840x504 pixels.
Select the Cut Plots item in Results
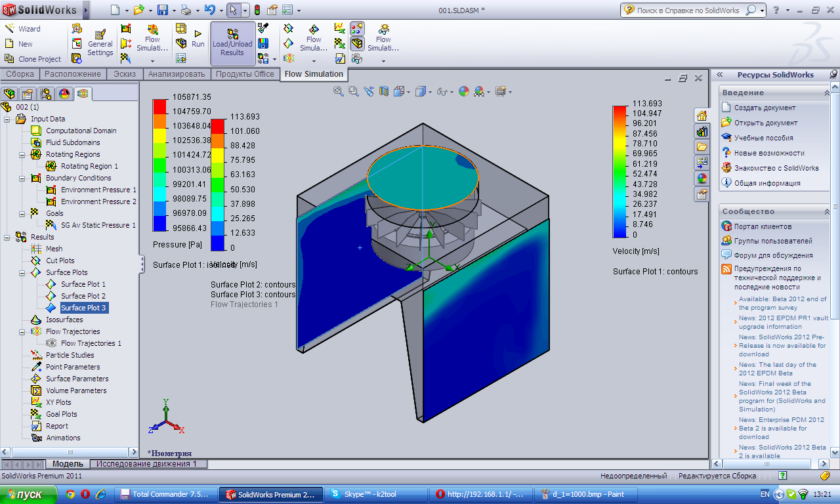pos(60,261)
